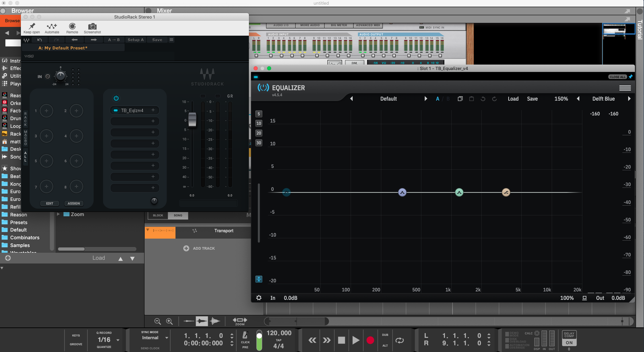
Task: Toggle the input phase invert button
Action: point(48,76)
